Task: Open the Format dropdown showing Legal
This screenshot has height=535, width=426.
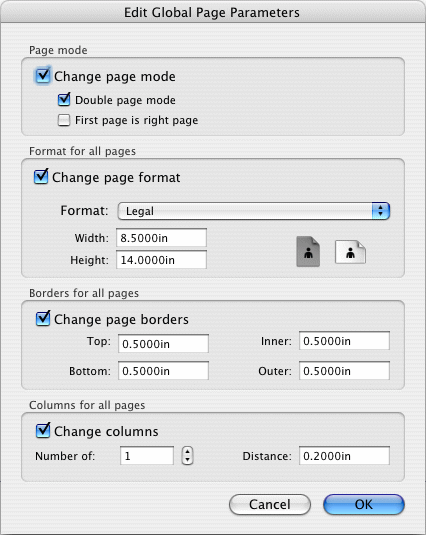Action: tap(253, 211)
